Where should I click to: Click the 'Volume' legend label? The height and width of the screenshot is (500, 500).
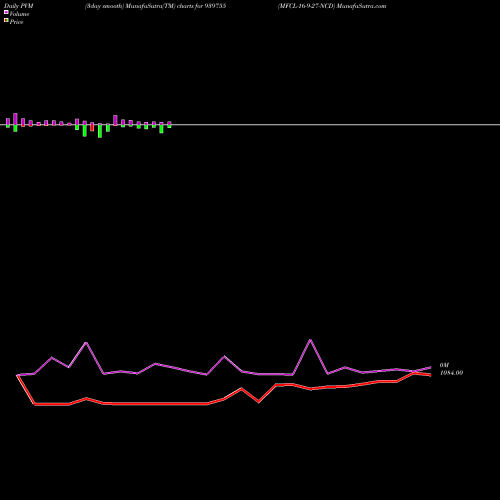[19, 14]
